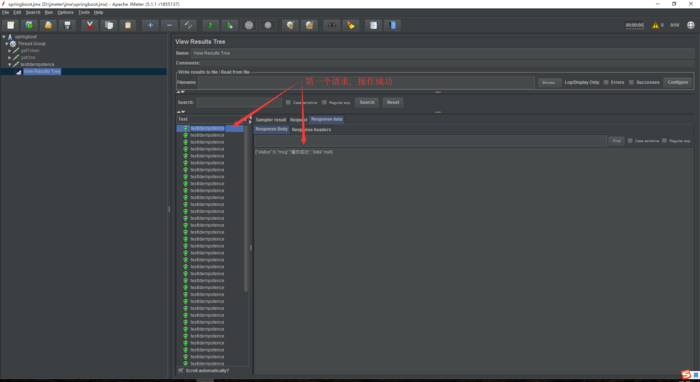Collapse the Thread Group tree node
This screenshot has width=700, height=382.
[x=6, y=44]
